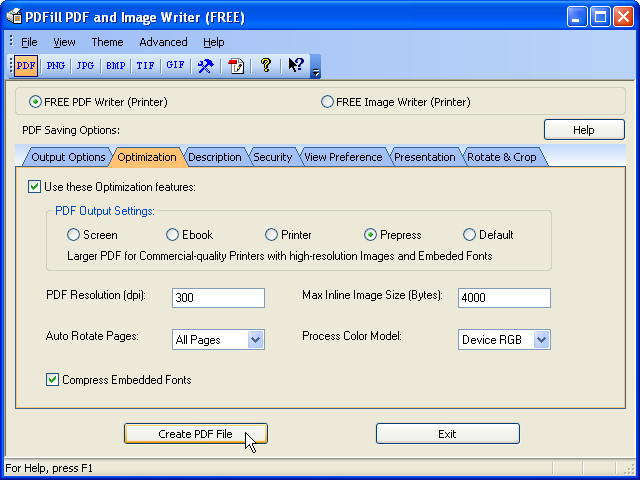Switch to the Rotate & Crop tab
The image size is (640, 480).
coord(502,158)
